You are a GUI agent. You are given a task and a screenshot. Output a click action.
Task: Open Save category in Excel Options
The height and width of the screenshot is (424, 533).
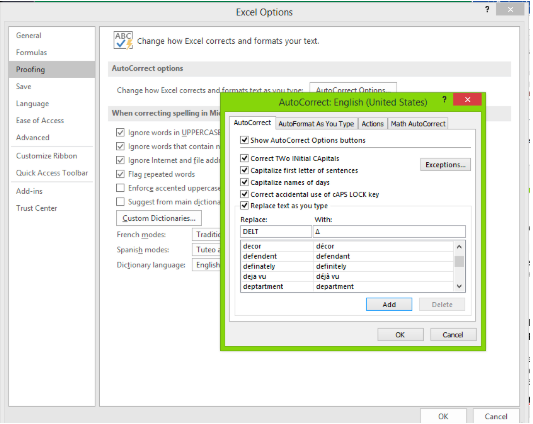point(52,86)
